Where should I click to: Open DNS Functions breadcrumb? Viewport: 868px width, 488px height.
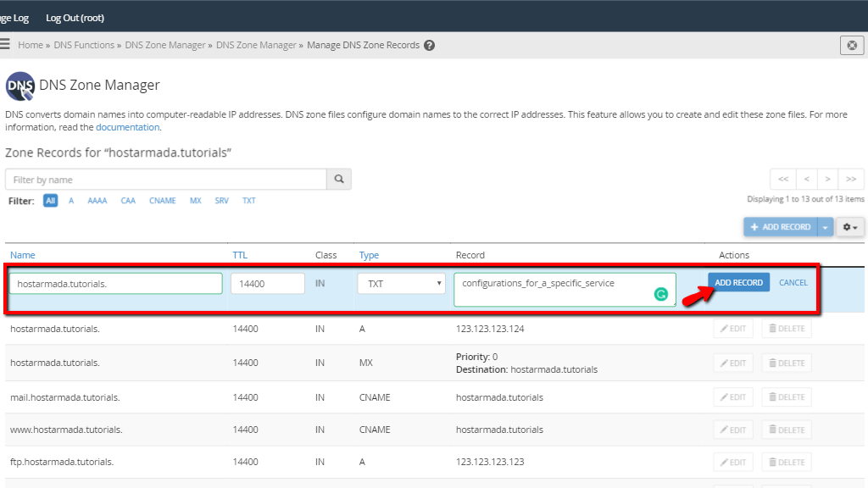[84, 46]
